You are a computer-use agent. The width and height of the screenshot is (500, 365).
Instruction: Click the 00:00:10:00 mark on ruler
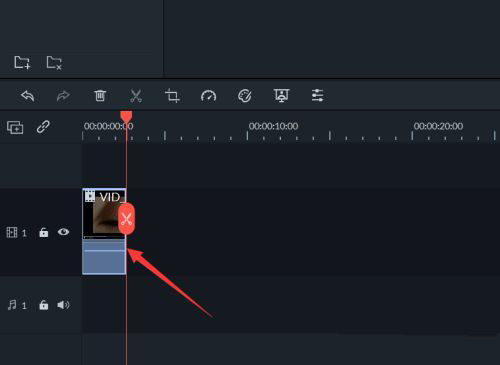pyautogui.click(x=273, y=126)
